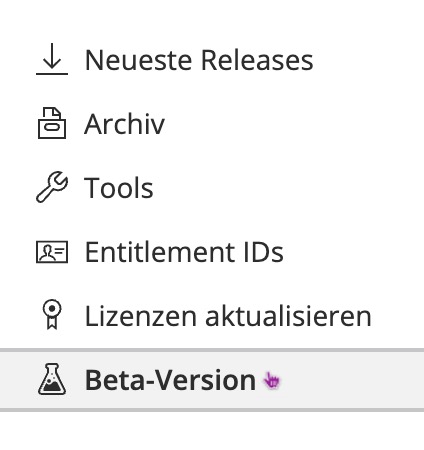424x450 pixels.
Task: Select the Entitlement IDs text
Action: [x=184, y=252]
